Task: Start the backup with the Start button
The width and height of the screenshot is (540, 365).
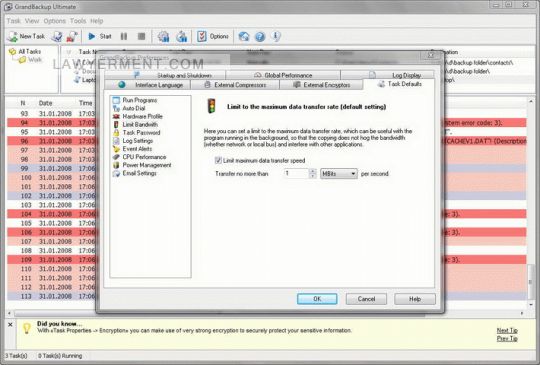Action: [x=100, y=36]
